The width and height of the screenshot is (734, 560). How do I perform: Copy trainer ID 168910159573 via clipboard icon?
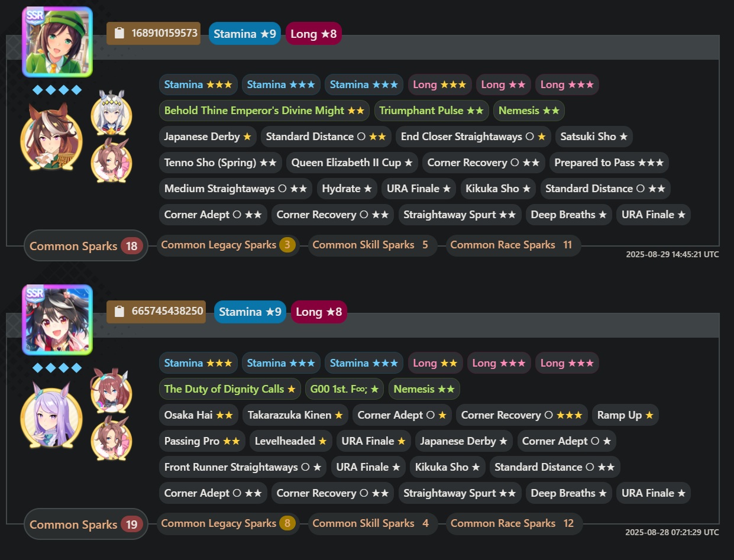119,33
